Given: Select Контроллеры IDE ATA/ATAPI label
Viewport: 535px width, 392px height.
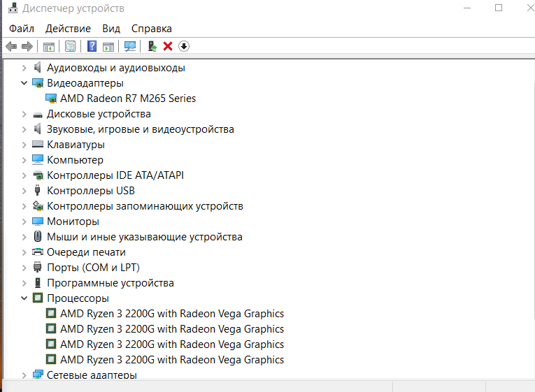Looking at the screenshot, I should (x=115, y=175).
